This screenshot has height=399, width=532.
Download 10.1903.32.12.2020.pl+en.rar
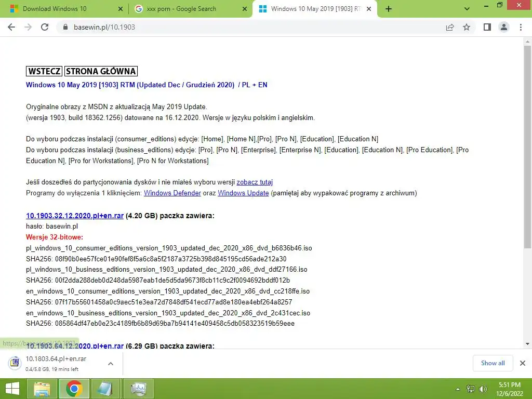pyautogui.click(x=75, y=216)
